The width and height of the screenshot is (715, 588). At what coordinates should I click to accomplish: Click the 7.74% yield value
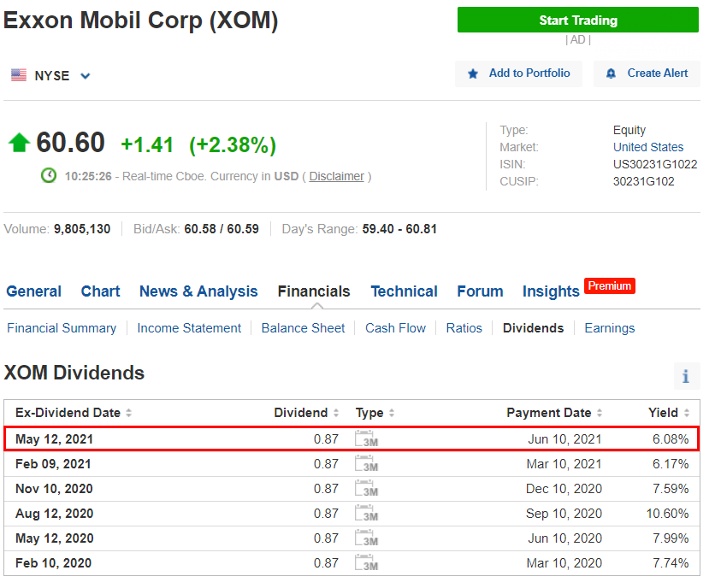tap(671, 563)
